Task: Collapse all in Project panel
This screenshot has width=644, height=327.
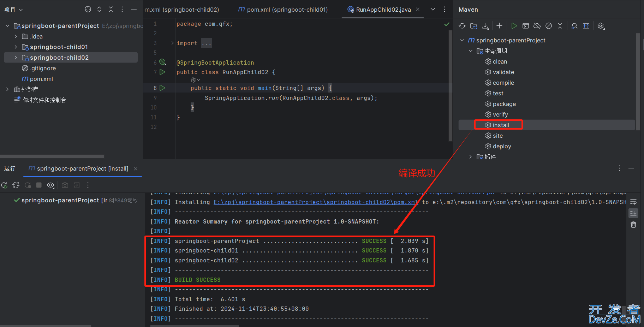Action: 111,9
